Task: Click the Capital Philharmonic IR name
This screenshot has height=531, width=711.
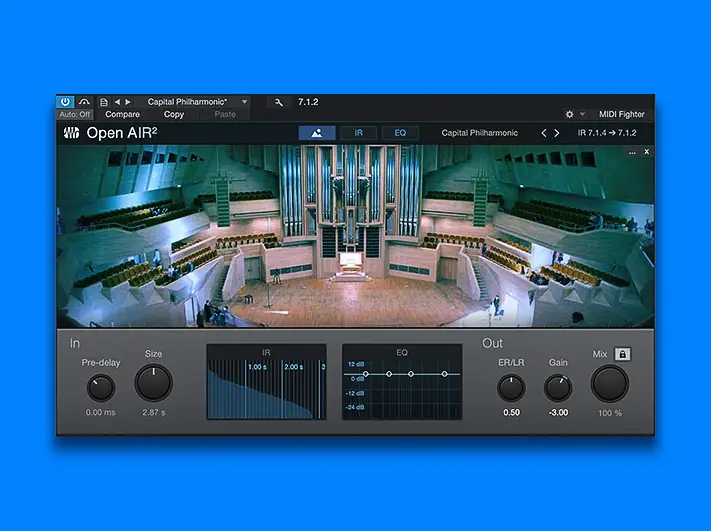Action: (479, 133)
